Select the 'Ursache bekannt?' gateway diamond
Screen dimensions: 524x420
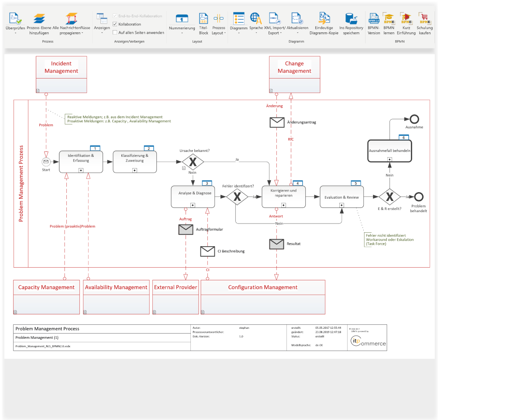(x=193, y=162)
